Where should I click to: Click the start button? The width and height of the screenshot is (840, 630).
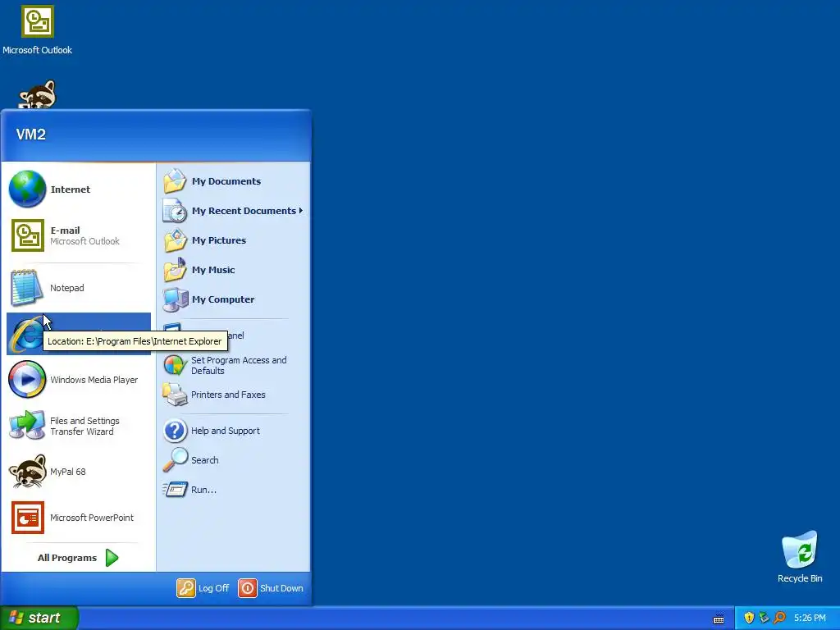click(x=39, y=618)
